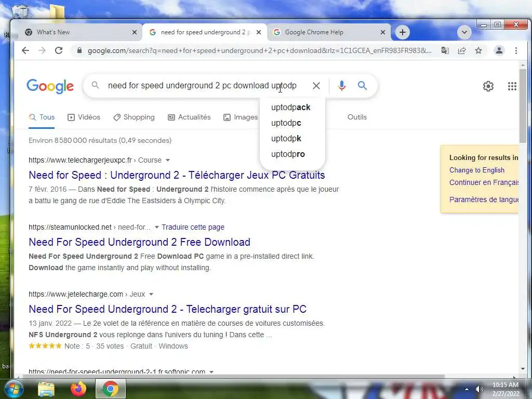
Task: View site security lock information
Action: tap(79, 50)
